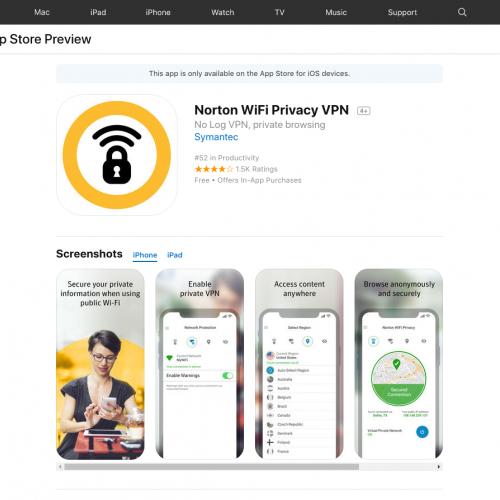Click the star rating icons
The width and height of the screenshot is (500, 500).
[x=214, y=169]
